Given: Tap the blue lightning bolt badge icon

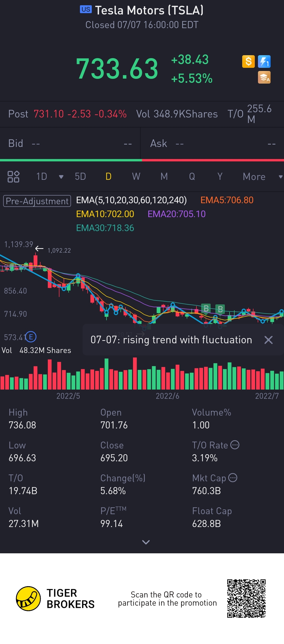Looking at the screenshot, I should click(x=264, y=62).
